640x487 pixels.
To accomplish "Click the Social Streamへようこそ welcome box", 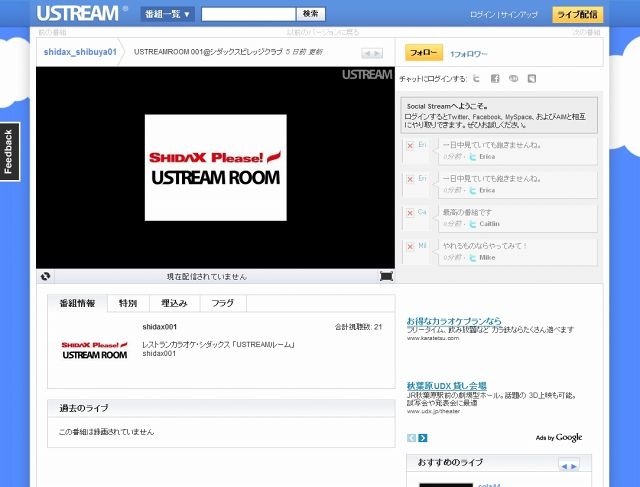I will click(x=499, y=115).
